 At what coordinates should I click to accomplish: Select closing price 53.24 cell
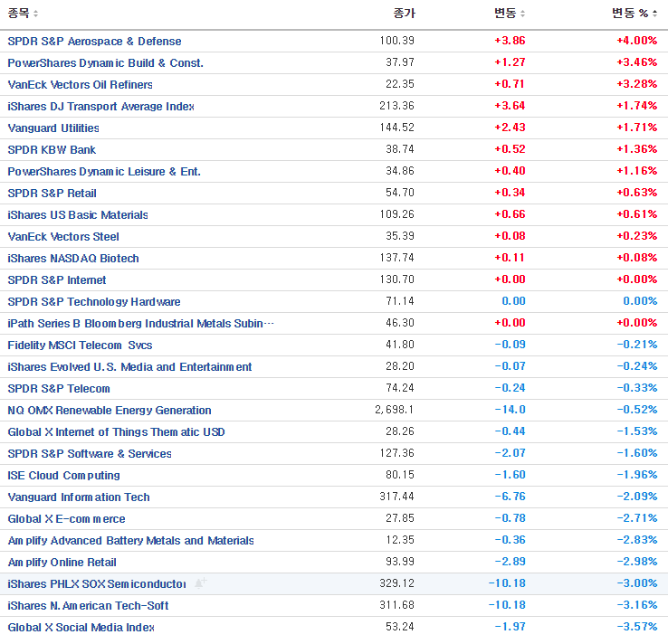click(x=400, y=627)
